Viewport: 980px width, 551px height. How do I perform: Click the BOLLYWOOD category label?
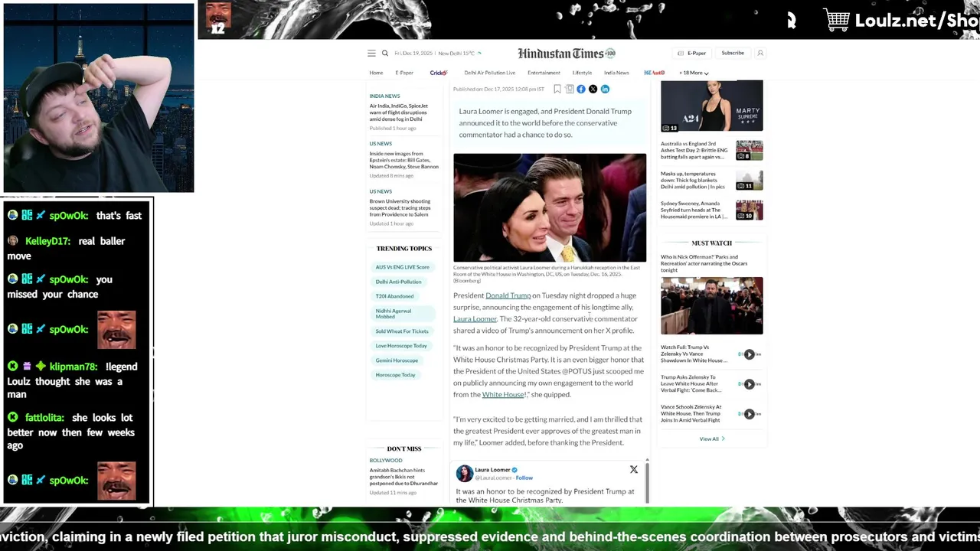click(x=385, y=461)
